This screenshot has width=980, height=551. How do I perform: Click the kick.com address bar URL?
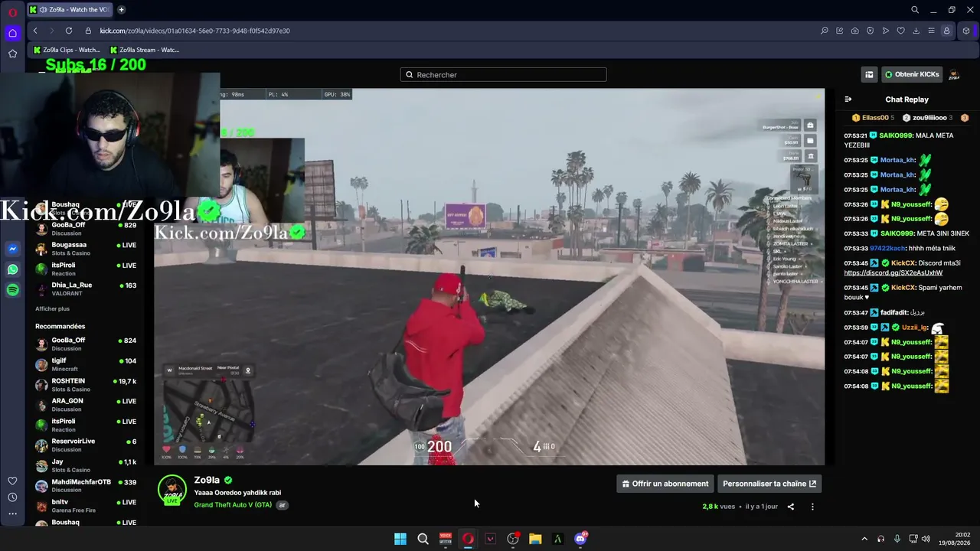(x=194, y=31)
